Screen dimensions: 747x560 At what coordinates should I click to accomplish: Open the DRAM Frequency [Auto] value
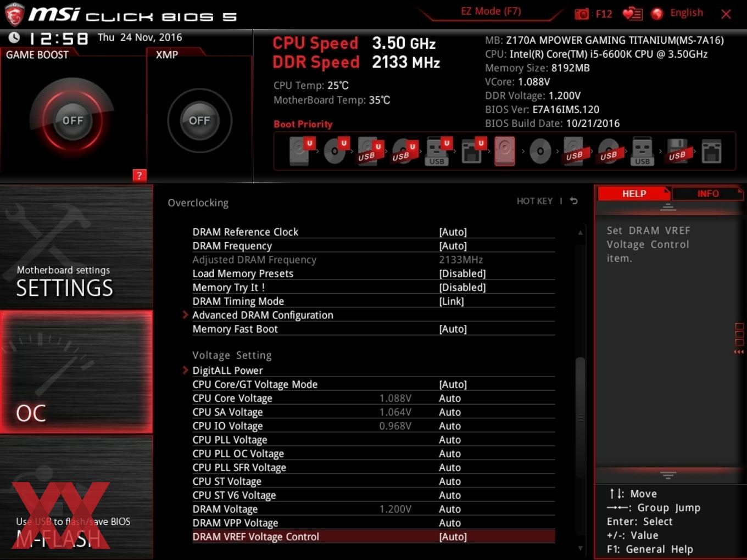[453, 246]
